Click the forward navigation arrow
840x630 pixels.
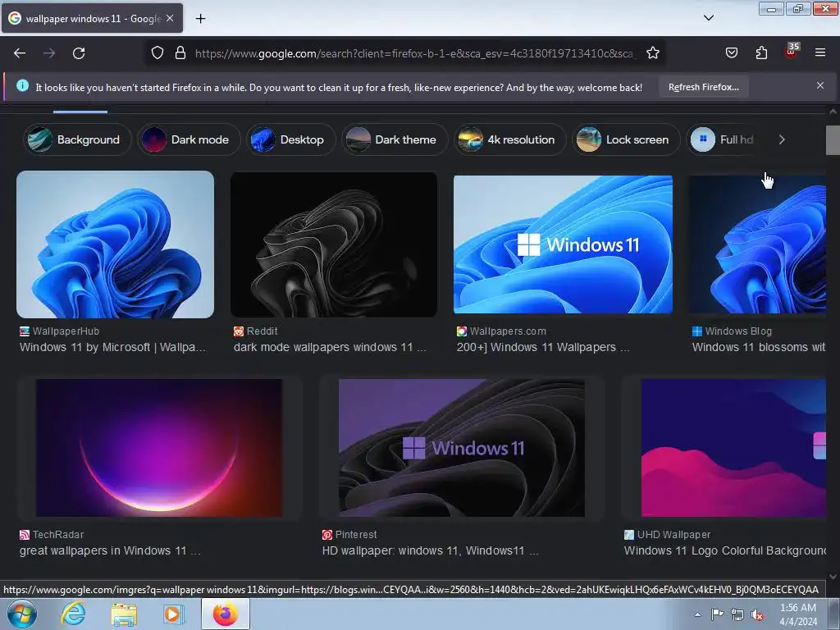49,53
